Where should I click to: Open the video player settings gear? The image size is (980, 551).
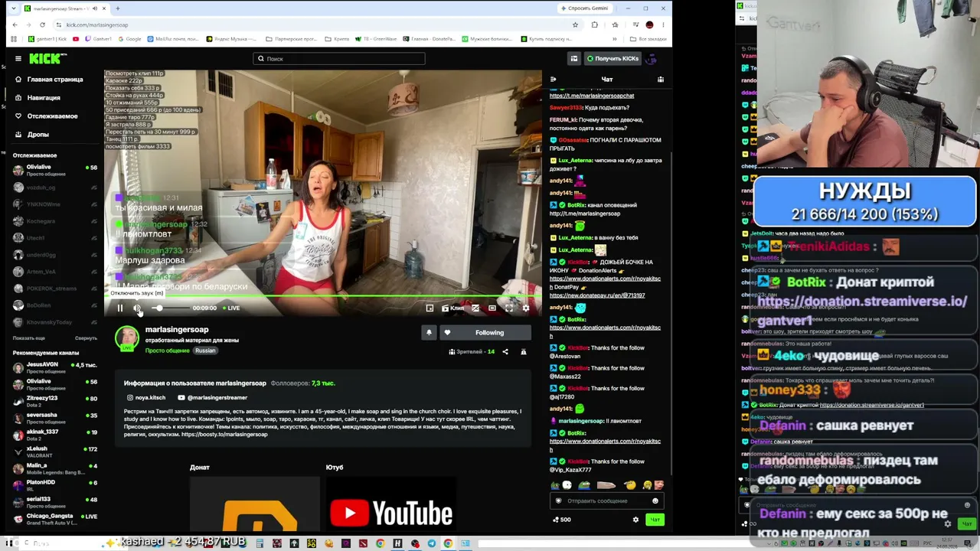coord(526,308)
